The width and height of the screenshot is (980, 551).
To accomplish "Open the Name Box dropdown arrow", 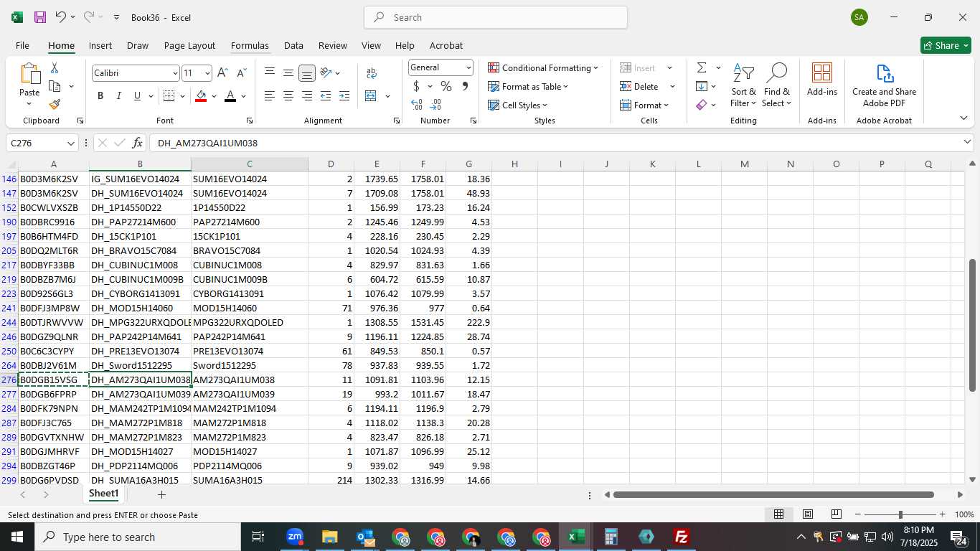I will coord(70,143).
